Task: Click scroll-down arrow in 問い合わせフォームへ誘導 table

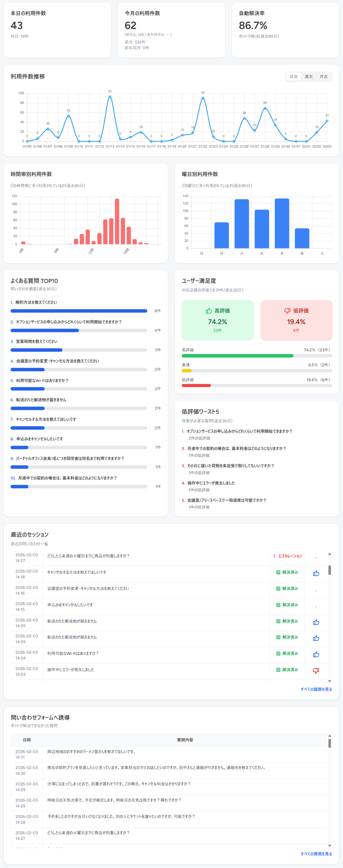Action: [x=329, y=846]
